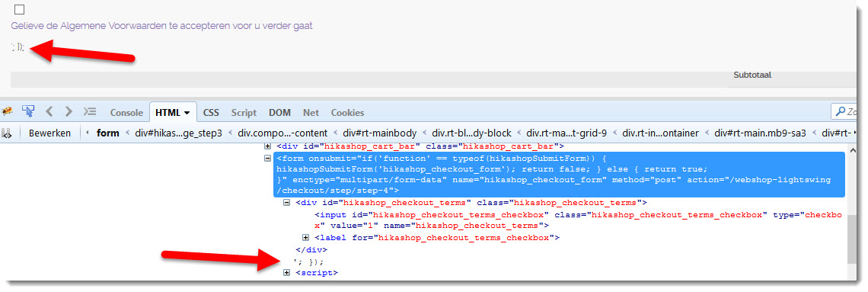The image size is (868, 292).
Task: Switch to the CSS tab
Action: (211, 113)
